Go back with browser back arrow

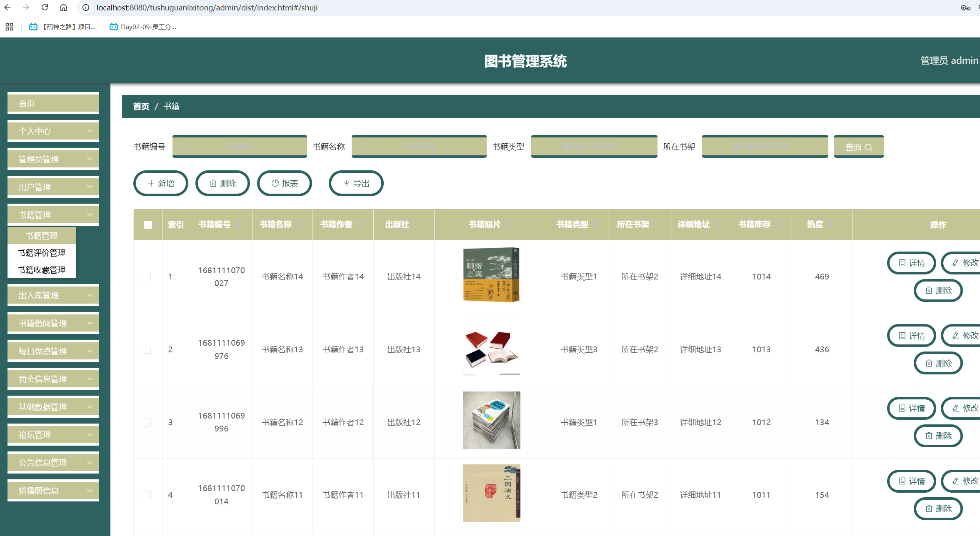click(7, 7)
